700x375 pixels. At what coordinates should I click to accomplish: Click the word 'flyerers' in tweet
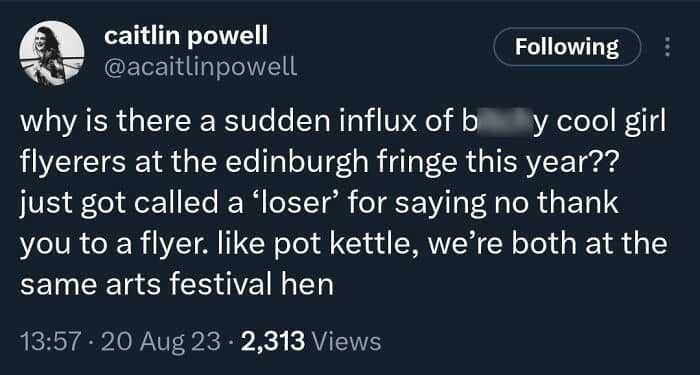73,164
